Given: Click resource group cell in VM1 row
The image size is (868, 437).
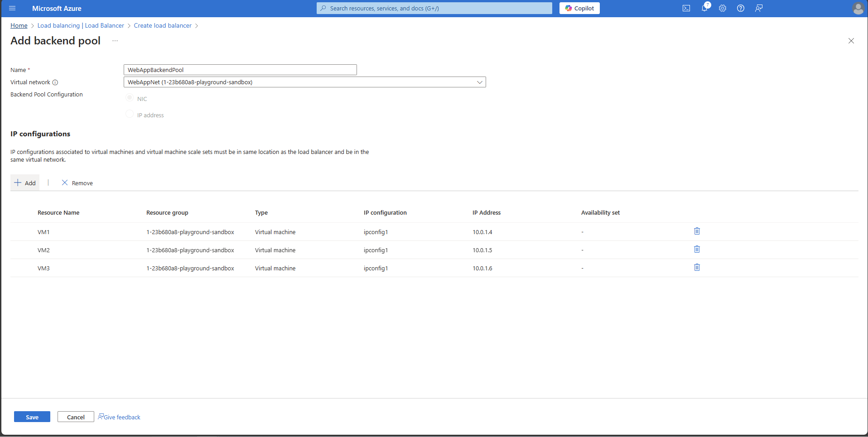Looking at the screenshot, I should click(x=190, y=232).
